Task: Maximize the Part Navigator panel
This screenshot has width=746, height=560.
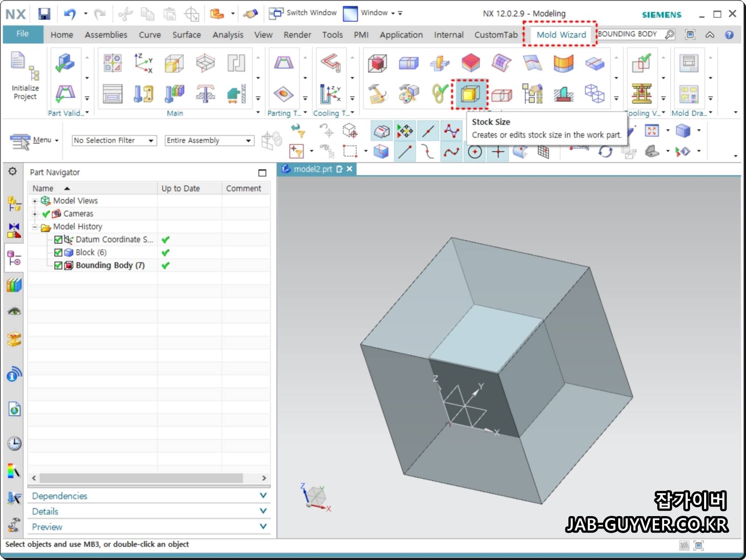Action: click(x=262, y=173)
